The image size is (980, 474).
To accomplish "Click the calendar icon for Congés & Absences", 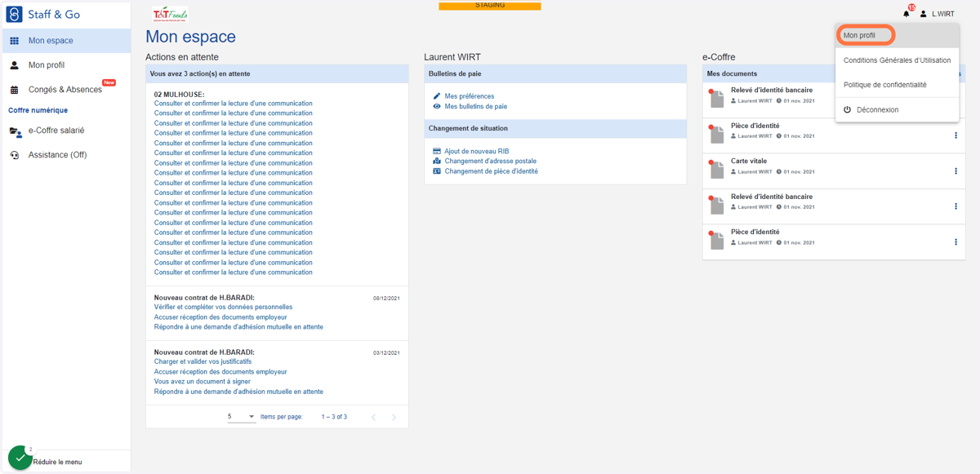I will point(14,90).
